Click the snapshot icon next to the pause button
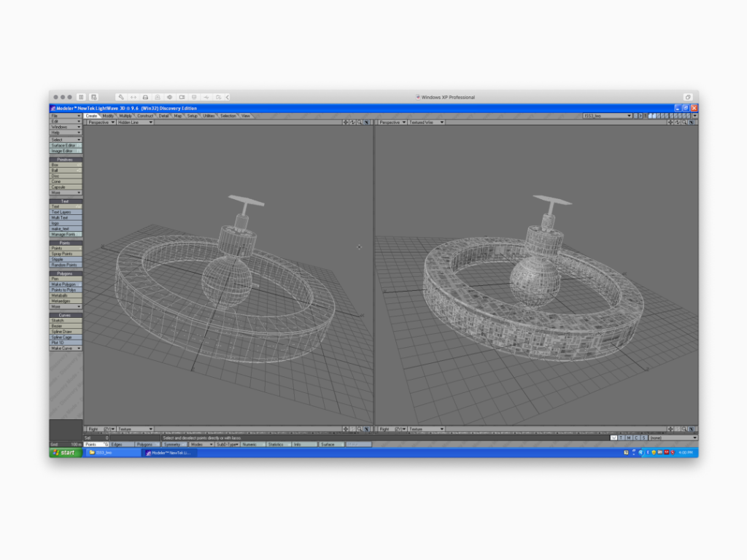747x560 pixels. pos(94,97)
